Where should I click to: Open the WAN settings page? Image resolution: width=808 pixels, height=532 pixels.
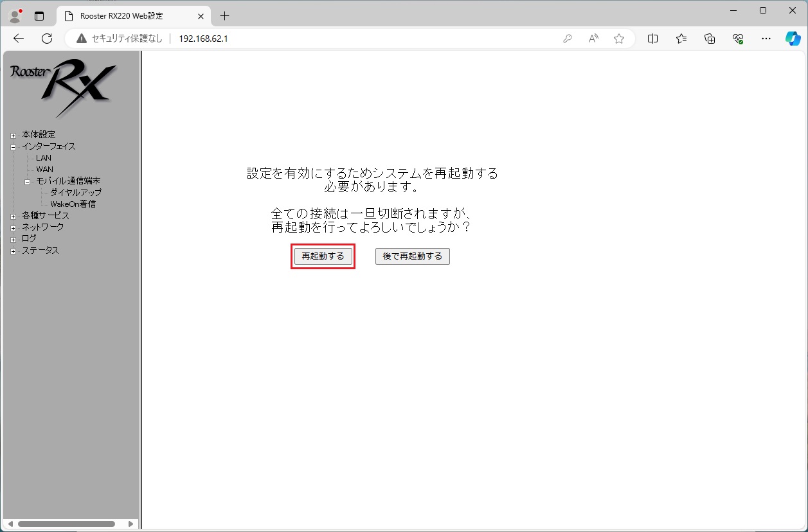coord(45,170)
